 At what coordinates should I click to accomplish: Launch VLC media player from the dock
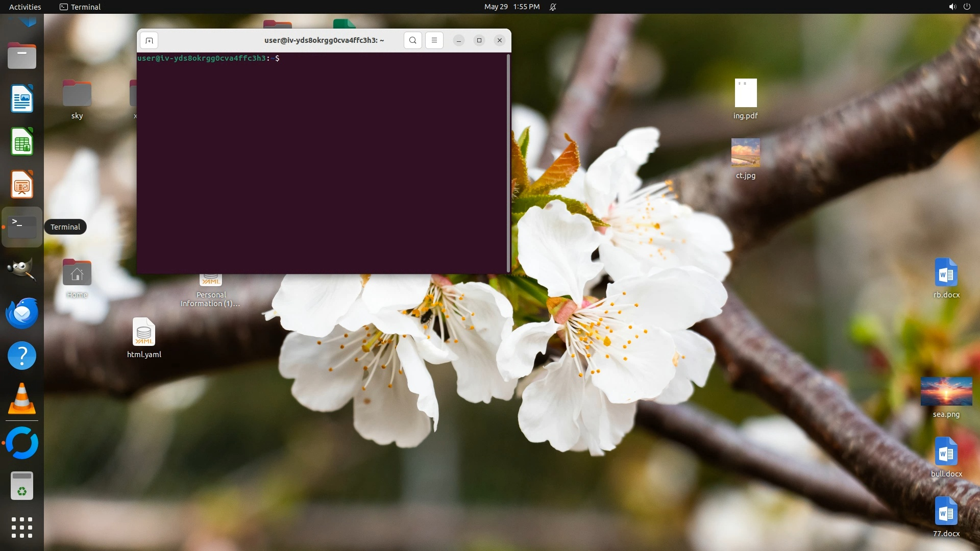pos(21,398)
